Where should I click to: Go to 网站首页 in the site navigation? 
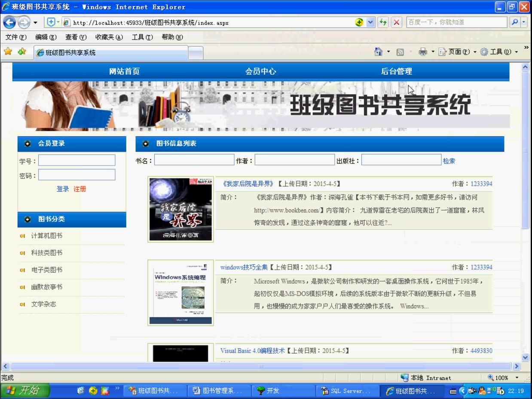[125, 71]
